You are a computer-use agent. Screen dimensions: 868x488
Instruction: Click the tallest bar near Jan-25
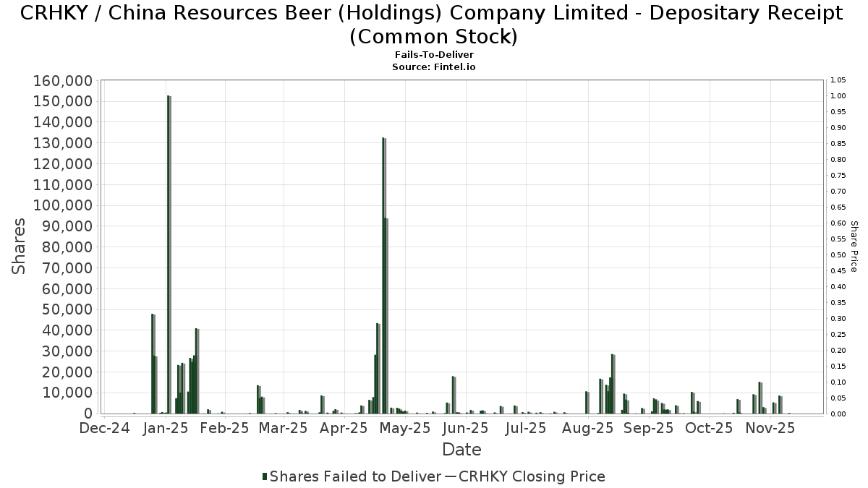pyautogui.click(x=169, y=253)
